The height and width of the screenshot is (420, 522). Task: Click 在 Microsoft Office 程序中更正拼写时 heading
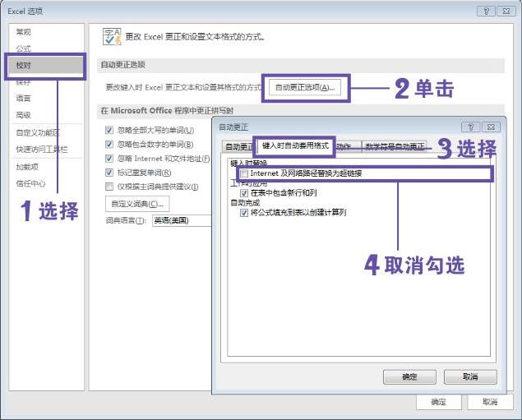[167, 110]
